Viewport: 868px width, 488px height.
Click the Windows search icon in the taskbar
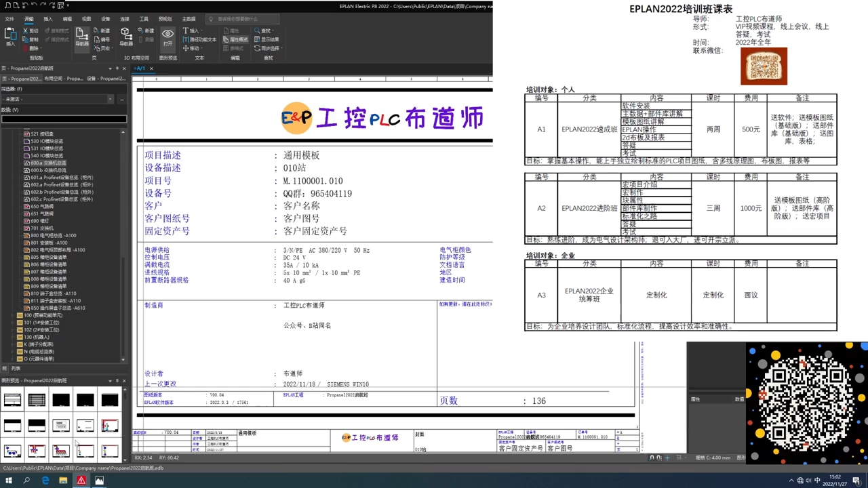[x=27, y=481]
